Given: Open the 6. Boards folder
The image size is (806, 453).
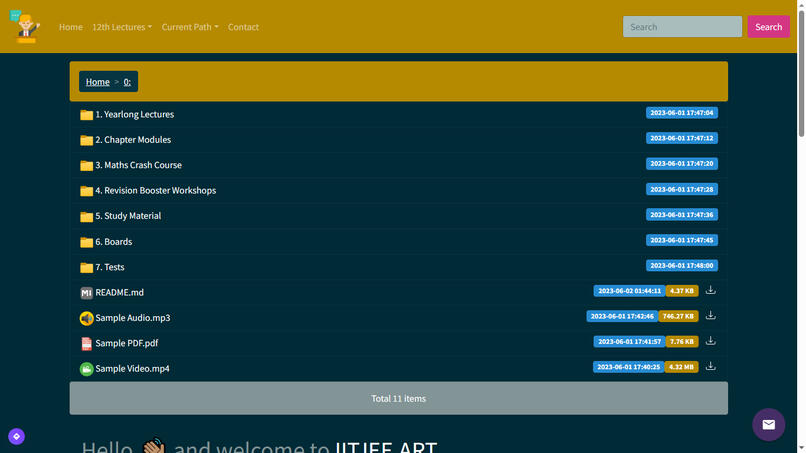Looking at the screenshot, I should coord(114,242).
